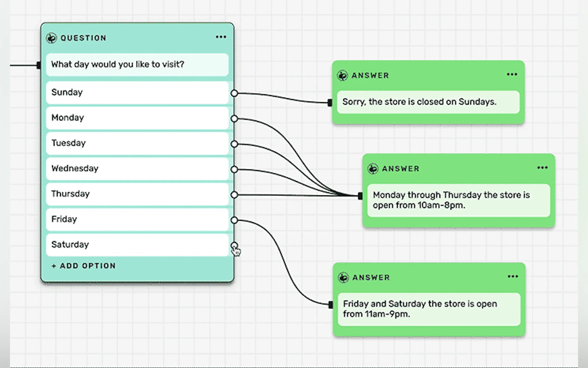
Task: Click the bot icon on the Question card
Action: (52, 38)
